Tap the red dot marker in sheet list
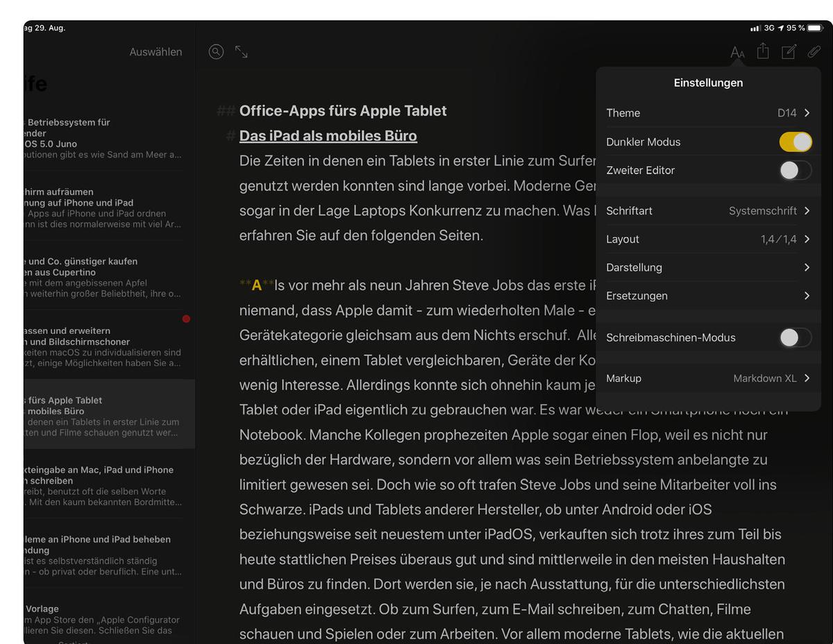The image size is (833, 644). pyautogui.click(x=186, y=319)
